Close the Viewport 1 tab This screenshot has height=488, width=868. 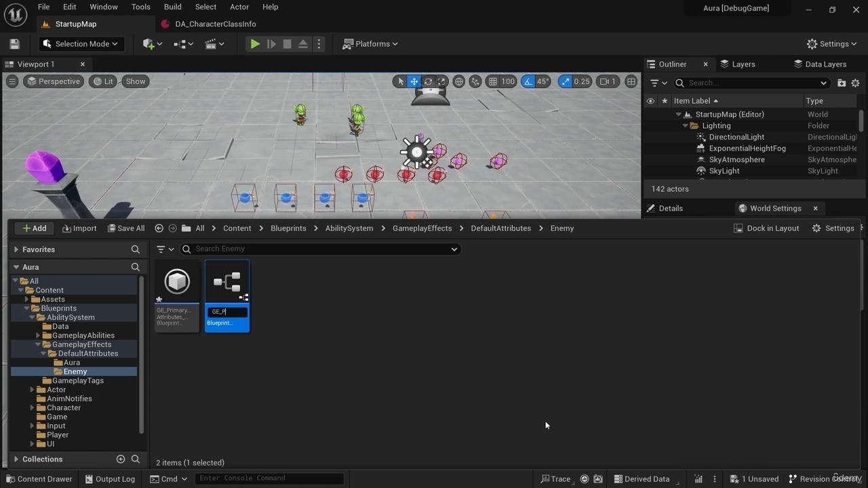(83, 64)
